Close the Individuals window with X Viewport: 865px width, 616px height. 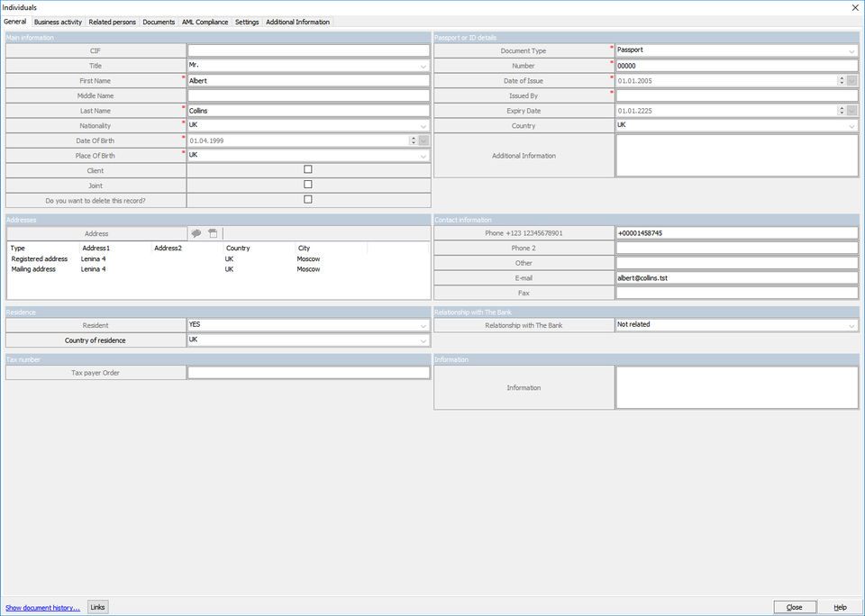tap(855, 8)
